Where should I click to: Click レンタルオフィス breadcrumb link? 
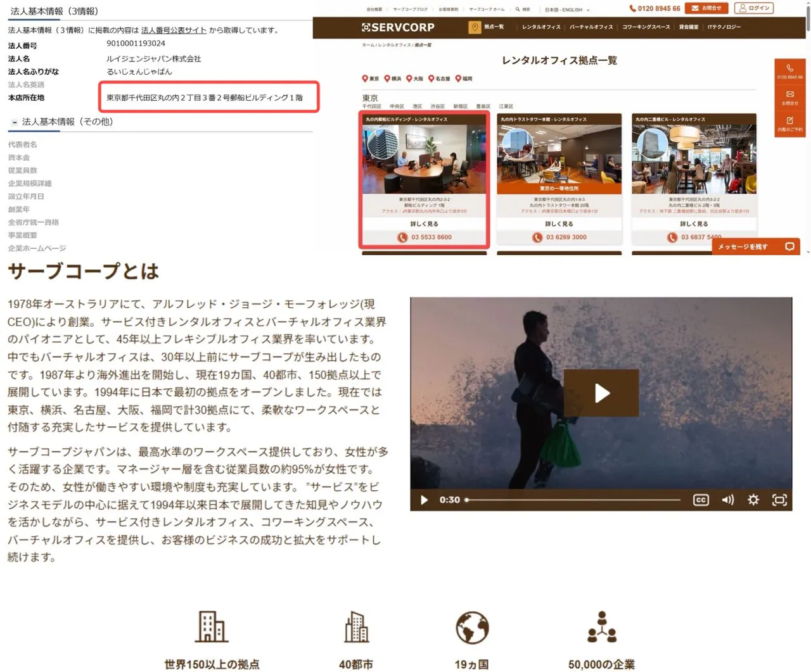click(394, 45)
